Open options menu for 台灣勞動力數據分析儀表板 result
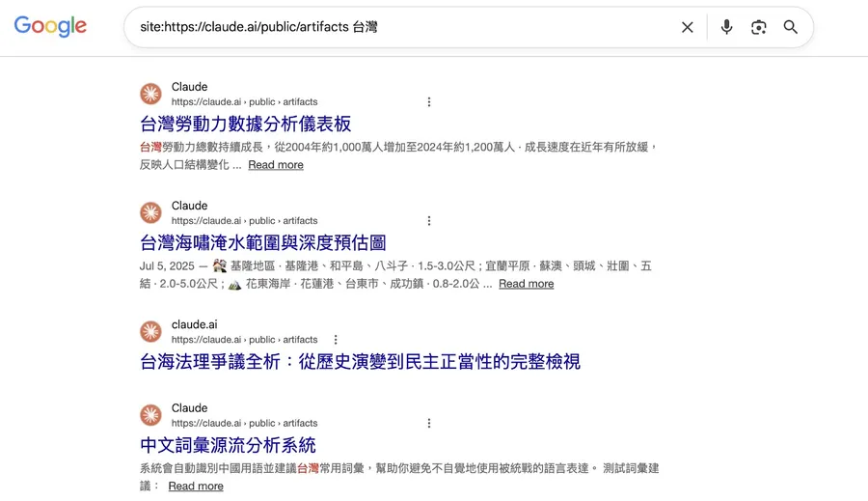Screen dimensions: 868x501 [429, 102]
